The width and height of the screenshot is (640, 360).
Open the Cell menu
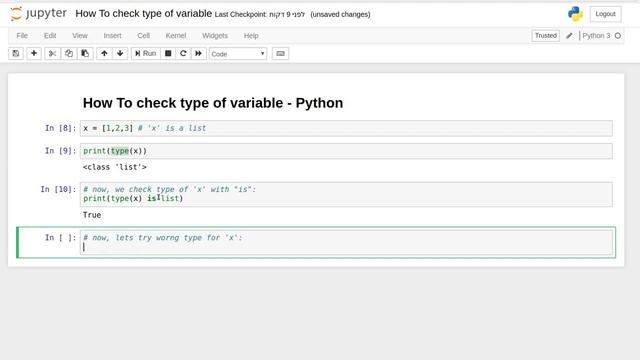pyautogui.click(x=144, y=36)
